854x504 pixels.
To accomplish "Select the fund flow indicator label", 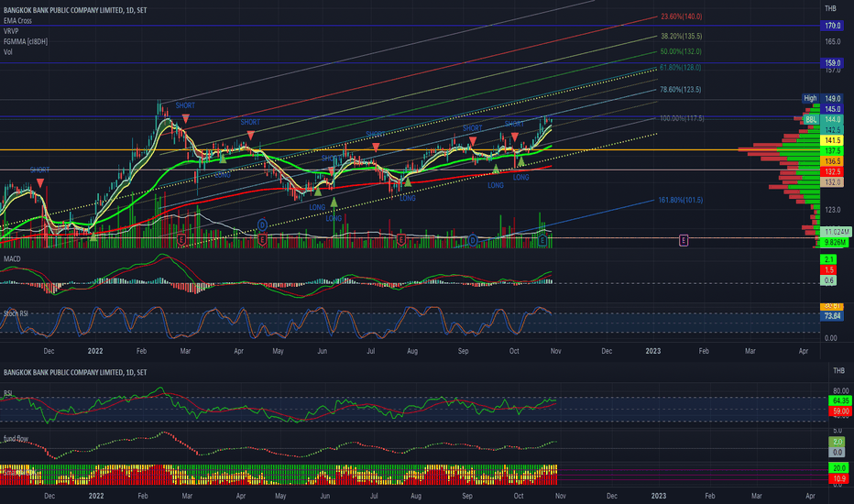I will 16,438.
